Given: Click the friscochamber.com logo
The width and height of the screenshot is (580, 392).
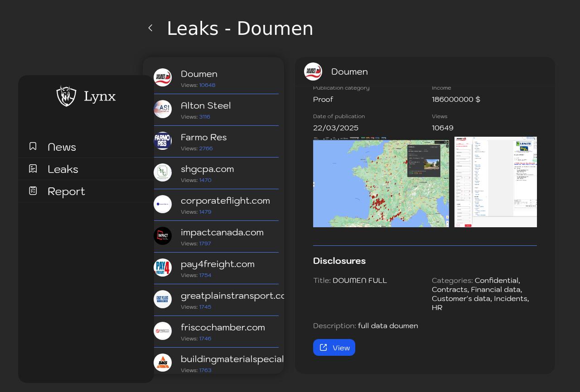Looking at the screenshot, I should (163, 331).
